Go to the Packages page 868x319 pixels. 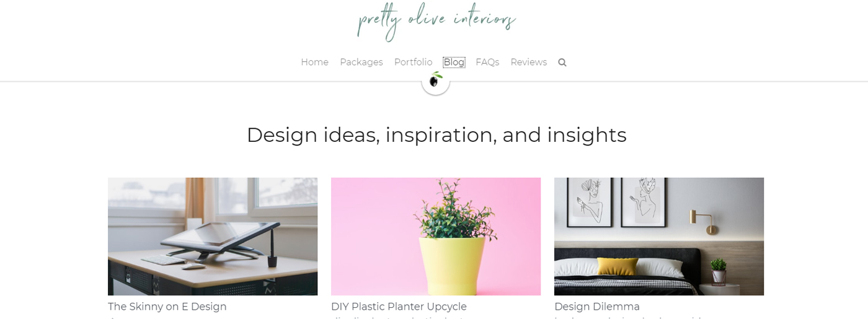click(361, 63)
